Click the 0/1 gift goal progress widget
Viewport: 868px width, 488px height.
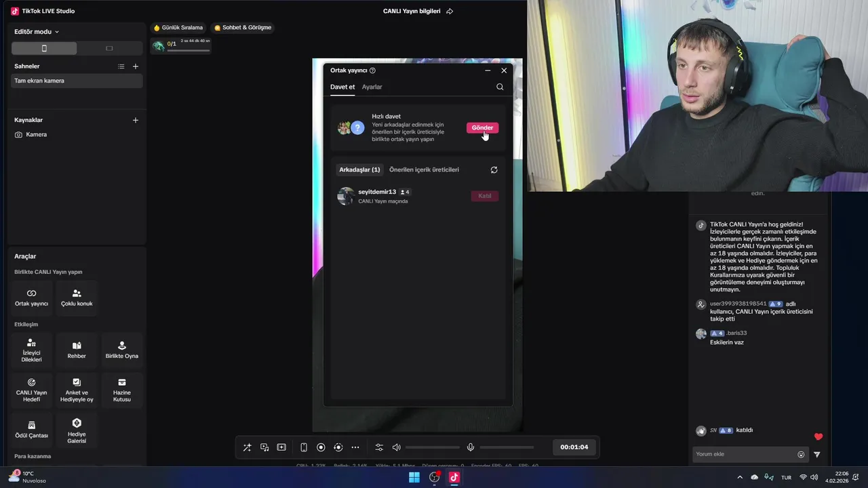[181, 45]
